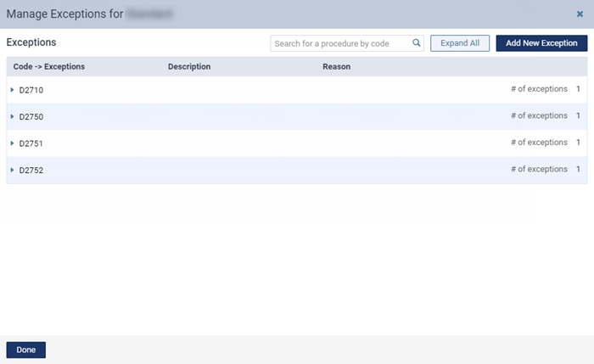Image resolution: width=594 pixels, height=364 pixels.
Task: Click Expand All button
Action: [460, 43]
